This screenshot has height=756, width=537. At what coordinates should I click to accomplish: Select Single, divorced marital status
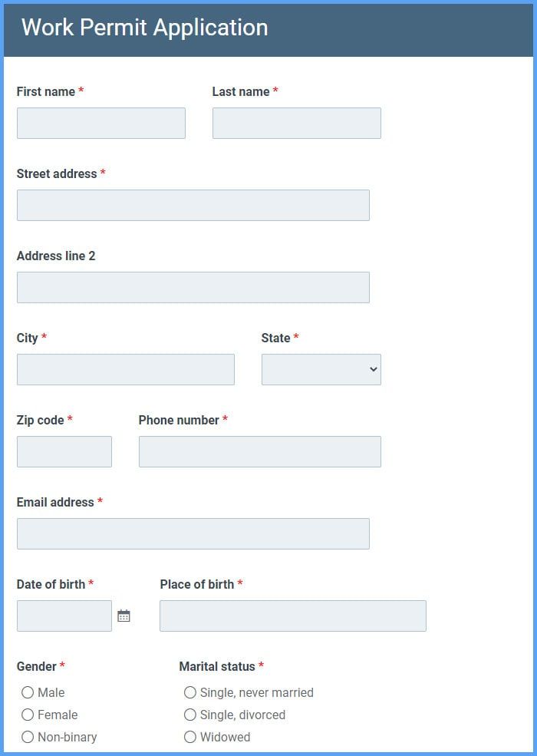[x=190, y=715]
